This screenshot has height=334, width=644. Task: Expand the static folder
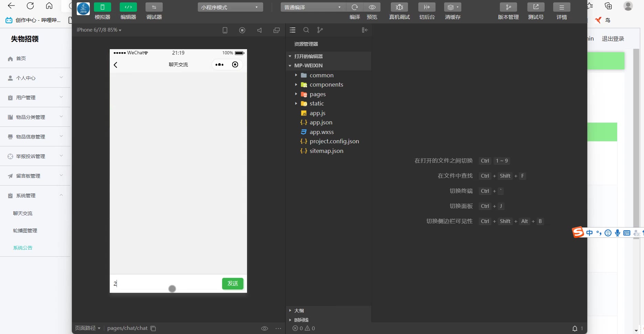[x=329, y=103]
